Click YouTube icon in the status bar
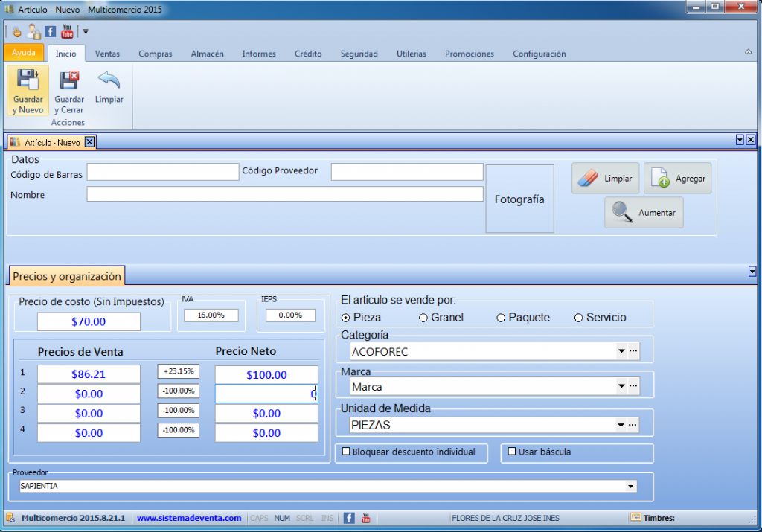 (x=366, y=518)
